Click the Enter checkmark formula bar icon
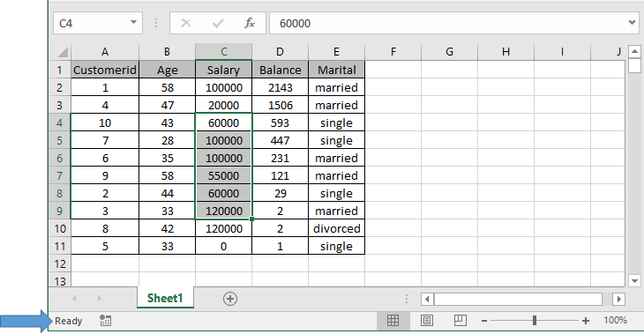 218,24
